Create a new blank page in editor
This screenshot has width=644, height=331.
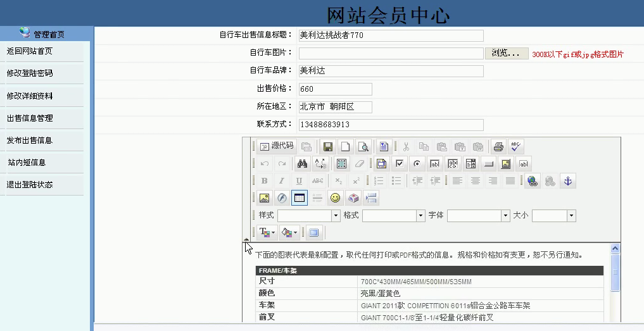tap(345, 147)
